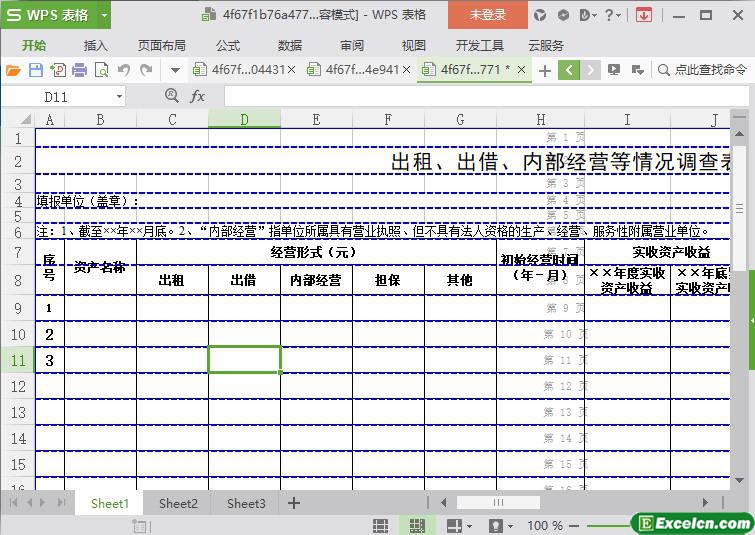Select column D header
This screenshot has height=535, width=755.
pyautogui.click(x=244, y=119)
